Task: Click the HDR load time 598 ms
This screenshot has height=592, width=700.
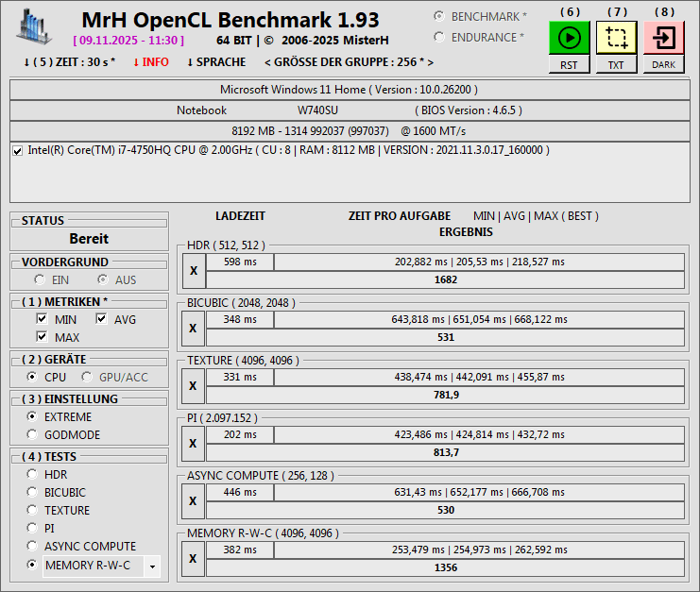Action: pos(240,262)
